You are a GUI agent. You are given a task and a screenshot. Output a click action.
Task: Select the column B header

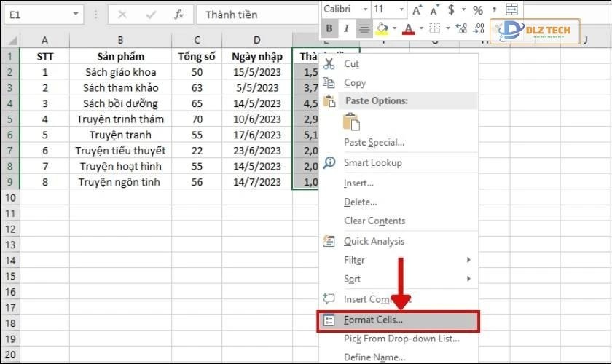click(x=120, y=40)
